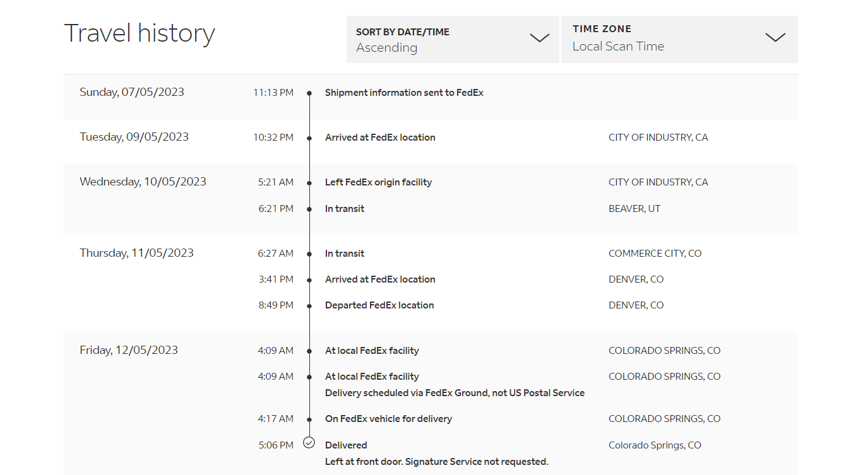The image size is (868, 475).
Task: Click the Thursday, 11/05/2023 date label
Action: [136, 253]
